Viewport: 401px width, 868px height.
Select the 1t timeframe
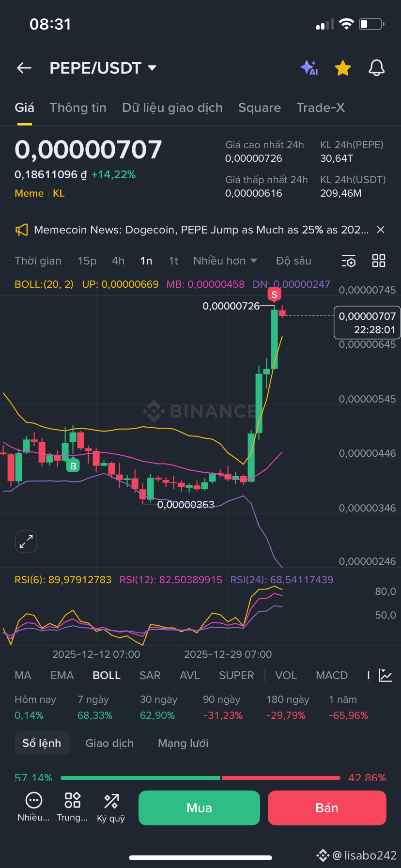(x=173, y=261)
